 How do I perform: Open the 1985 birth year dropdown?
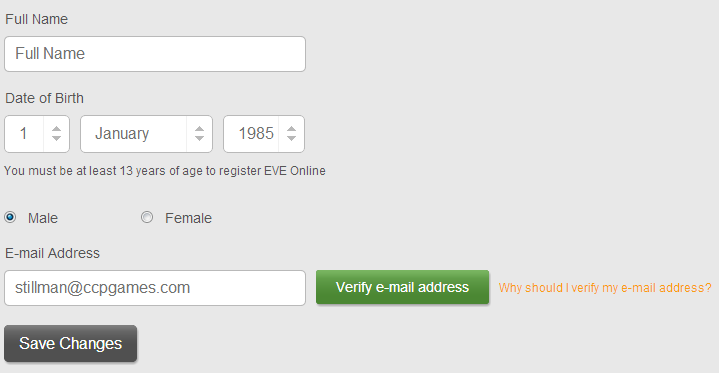(264, 134)
